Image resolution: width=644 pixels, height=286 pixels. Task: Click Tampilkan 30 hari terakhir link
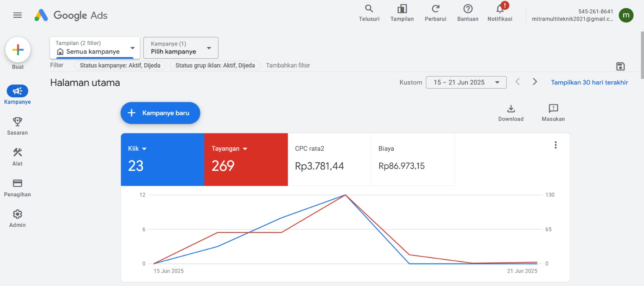pyautogui.click(x=589, y=82)
